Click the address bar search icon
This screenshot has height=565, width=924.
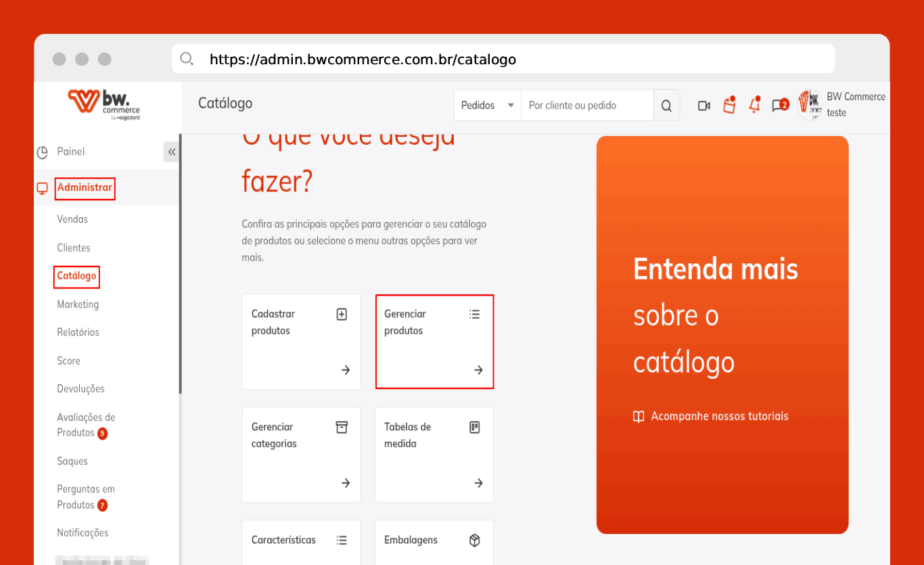coord(187,59)
